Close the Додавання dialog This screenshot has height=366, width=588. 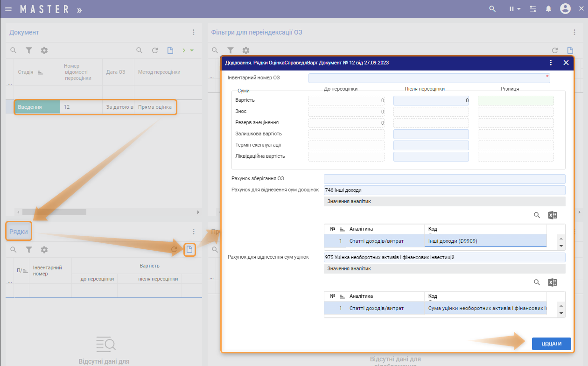pos(566,63)
